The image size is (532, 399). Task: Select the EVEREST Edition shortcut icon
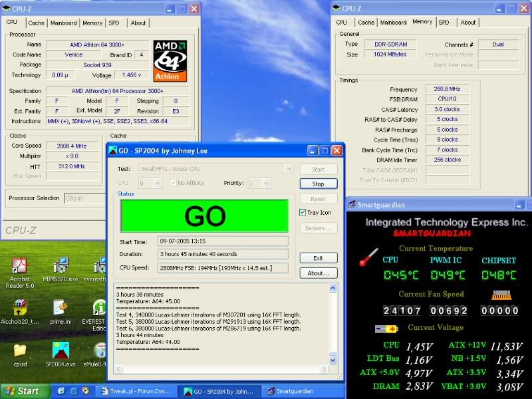(x=100, y=308)
